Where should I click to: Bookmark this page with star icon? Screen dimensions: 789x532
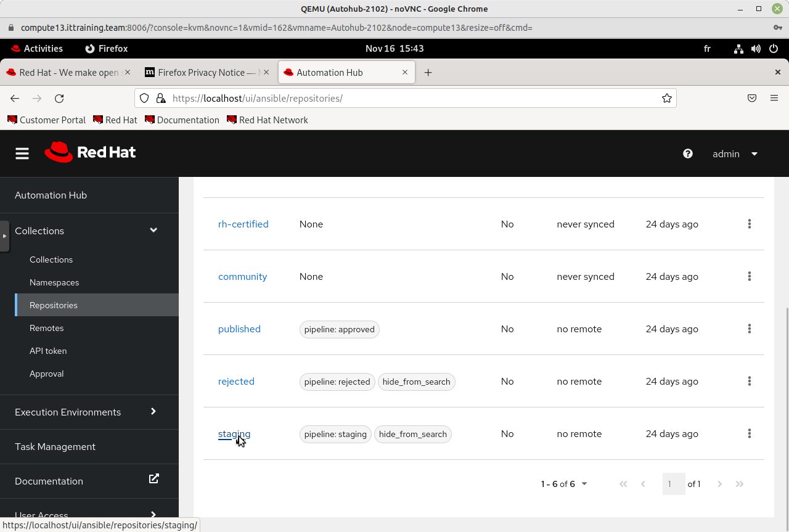click(x=667, y=98)
